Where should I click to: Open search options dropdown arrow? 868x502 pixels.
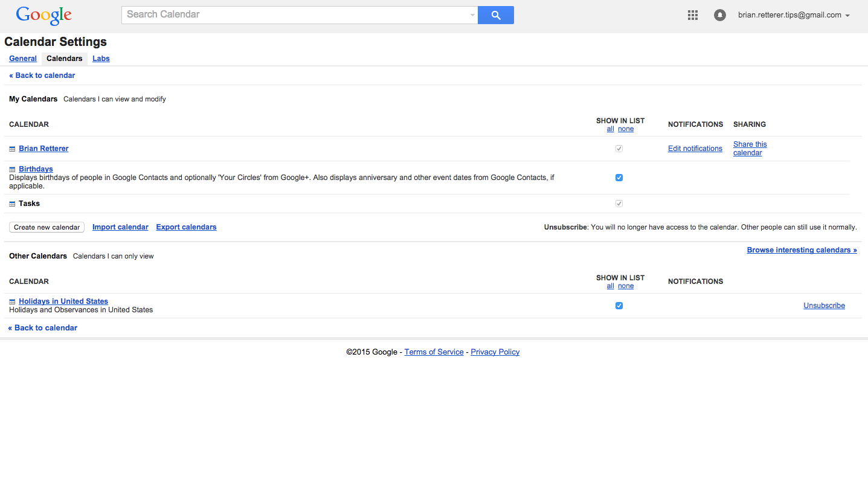[x=472, y=15]
